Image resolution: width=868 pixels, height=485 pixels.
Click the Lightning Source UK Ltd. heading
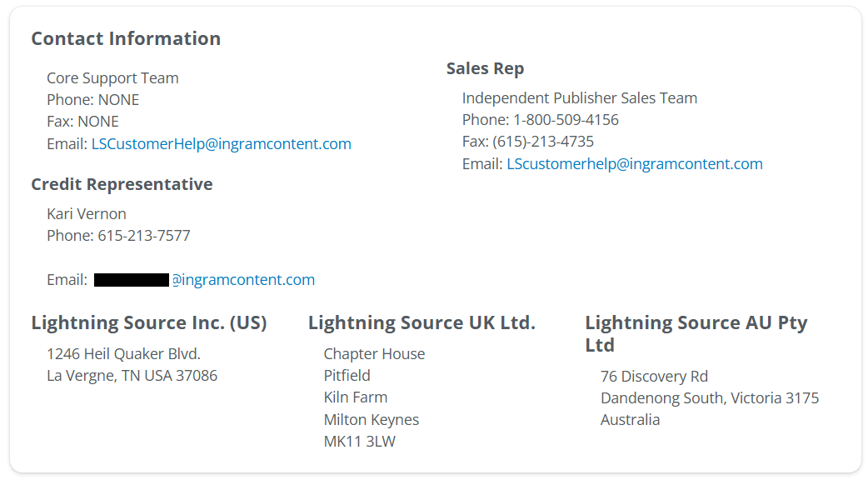point(422,322)
